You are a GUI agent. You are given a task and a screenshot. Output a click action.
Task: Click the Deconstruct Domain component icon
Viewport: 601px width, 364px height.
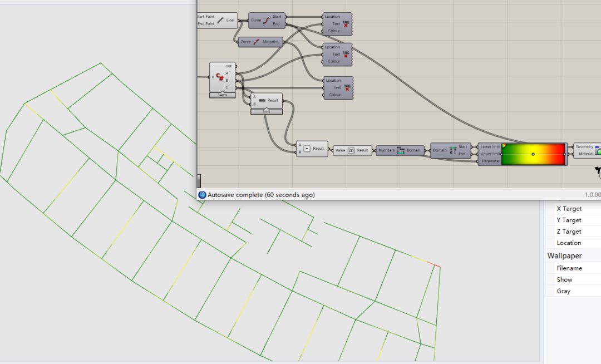[452, 150]
